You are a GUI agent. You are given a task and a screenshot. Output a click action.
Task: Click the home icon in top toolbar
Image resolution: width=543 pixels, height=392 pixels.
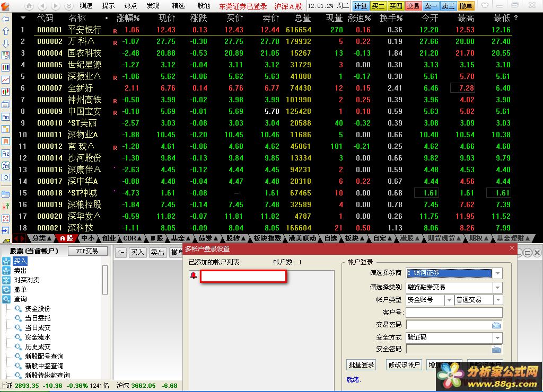pos(29,6)
